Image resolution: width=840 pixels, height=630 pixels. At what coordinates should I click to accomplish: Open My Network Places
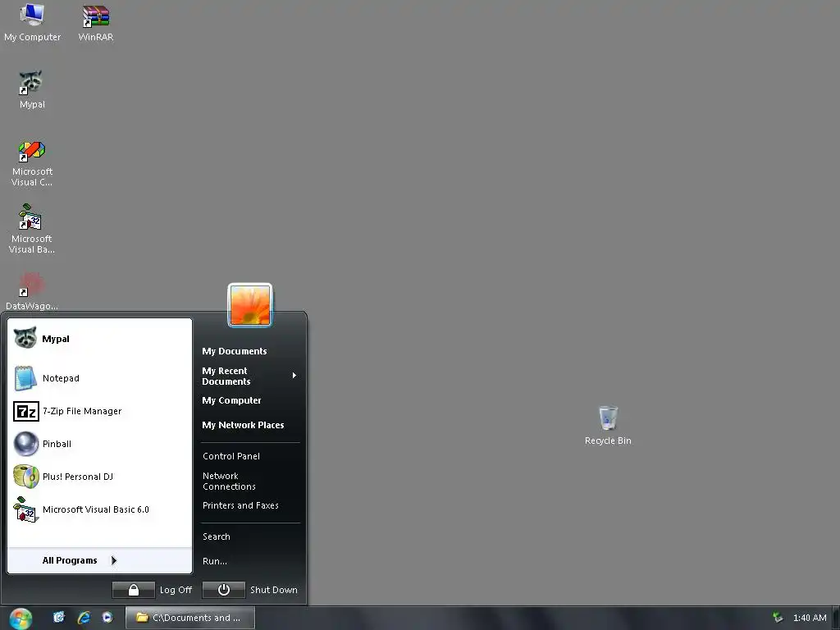pos(243,425)
